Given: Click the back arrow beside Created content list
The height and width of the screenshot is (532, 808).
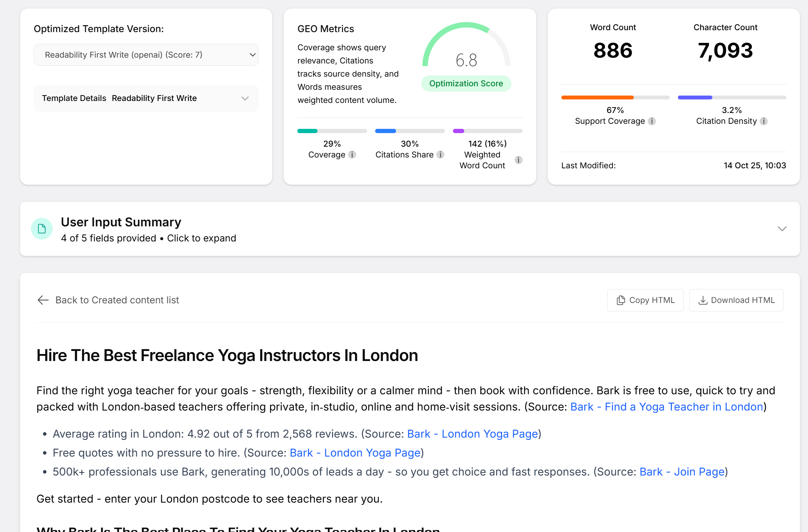Looking at the screenshot, I should (x=43, y=300).
